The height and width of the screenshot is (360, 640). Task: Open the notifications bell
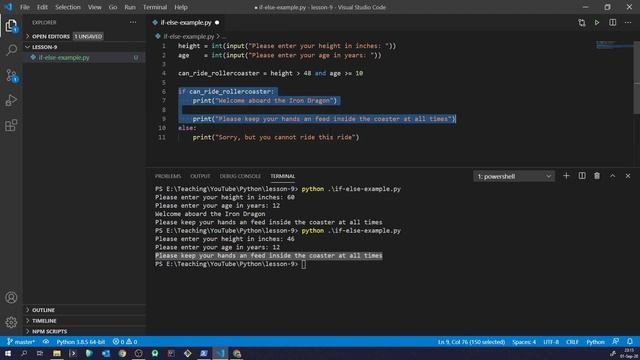pos(630,342)
